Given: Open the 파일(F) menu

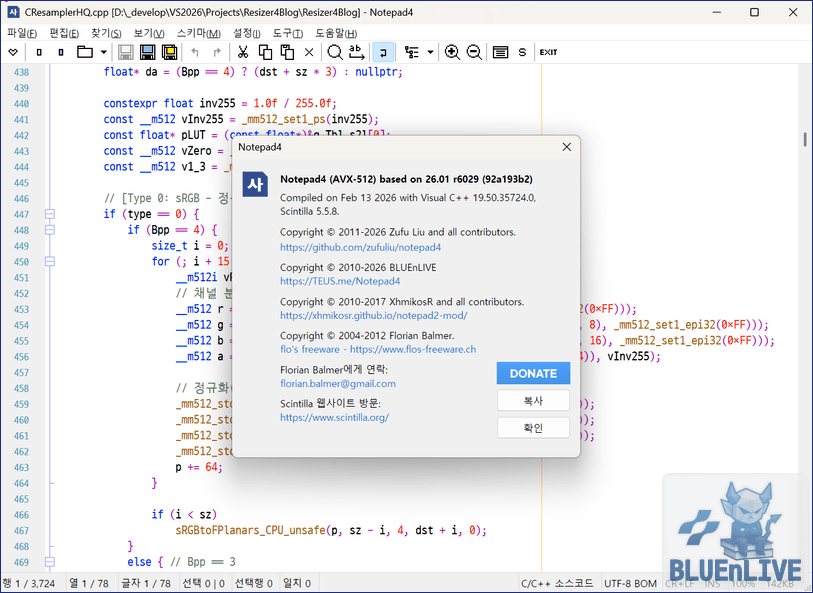Looking at the screenshot, I should coord(22,33).
